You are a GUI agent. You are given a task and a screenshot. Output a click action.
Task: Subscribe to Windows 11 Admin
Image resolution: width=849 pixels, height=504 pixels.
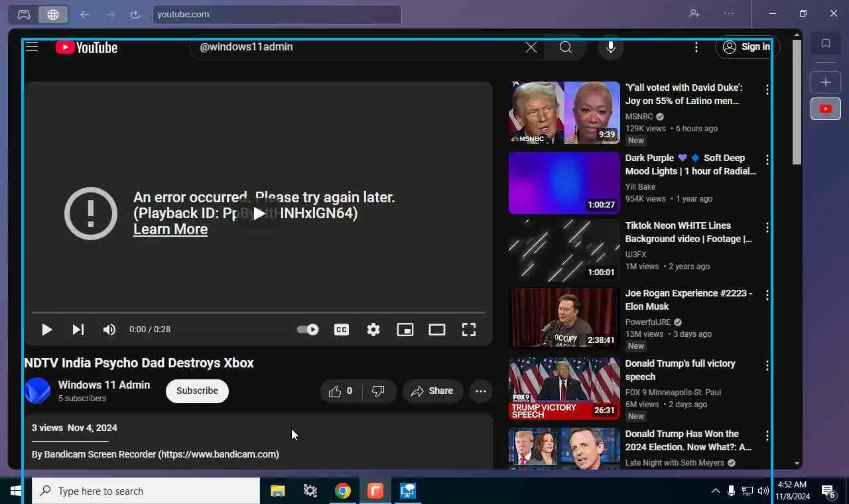[197, 391]
